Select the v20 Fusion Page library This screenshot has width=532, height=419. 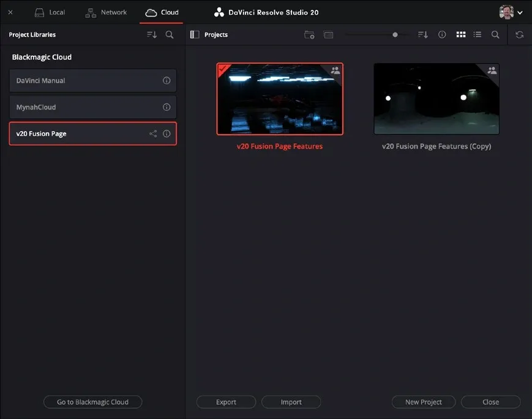click(x=92, y=133)
